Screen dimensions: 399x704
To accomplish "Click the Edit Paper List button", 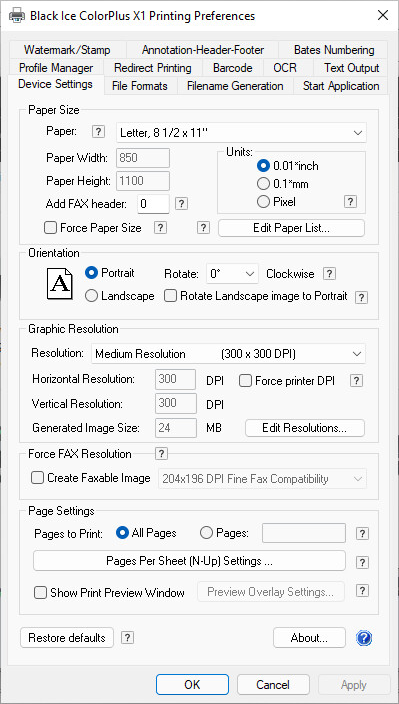I will (x=291, y=228).
